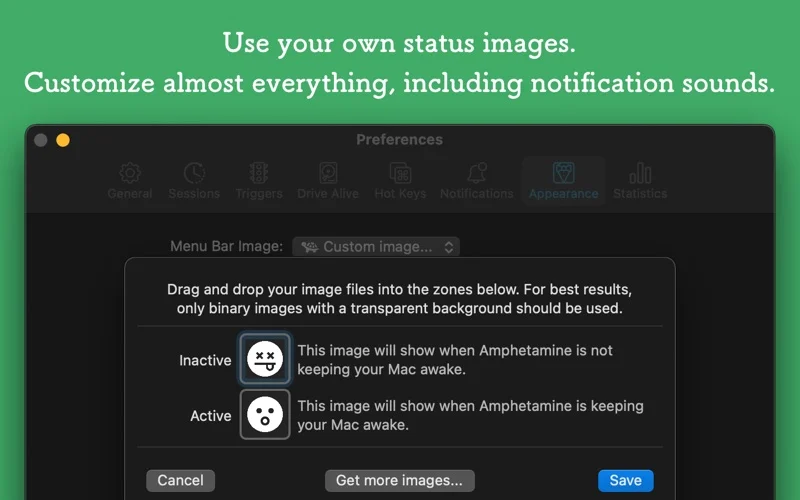Open the Triggers traffic light icon
Viewport: 800px width, 500px height.
(259, 173)
